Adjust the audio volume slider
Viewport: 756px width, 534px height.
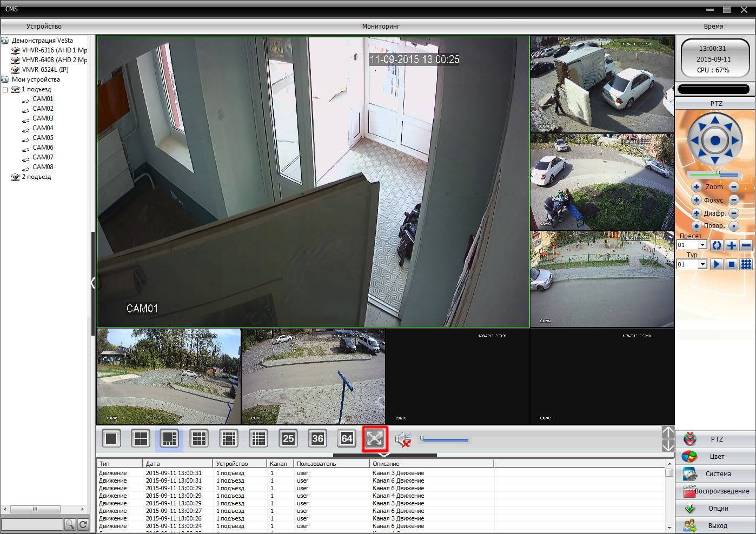[445, 440]
